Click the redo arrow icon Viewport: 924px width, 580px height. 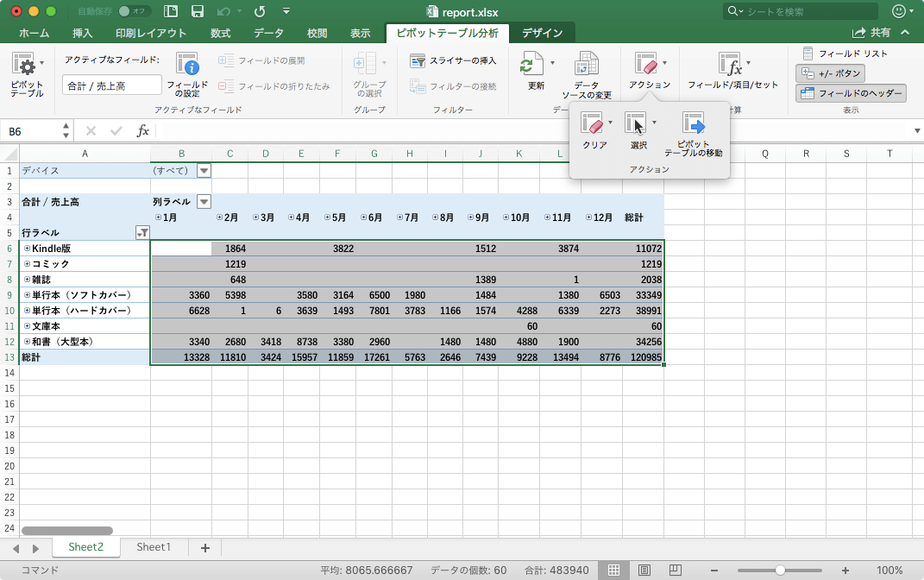260,11
